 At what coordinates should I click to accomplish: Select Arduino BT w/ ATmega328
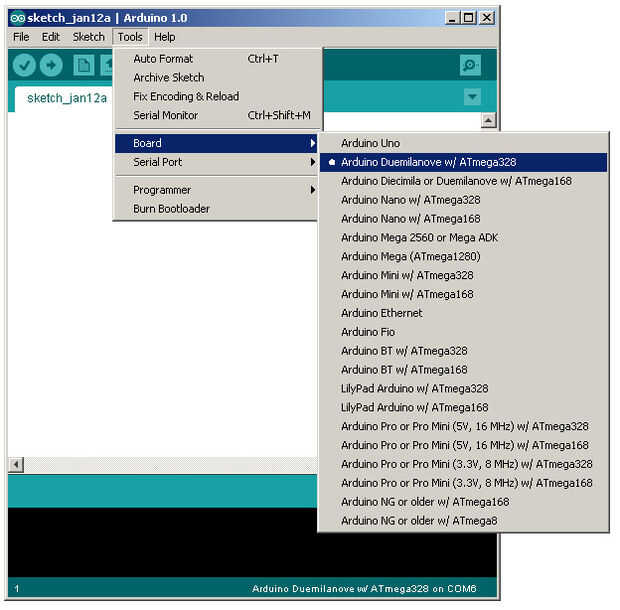463,351
